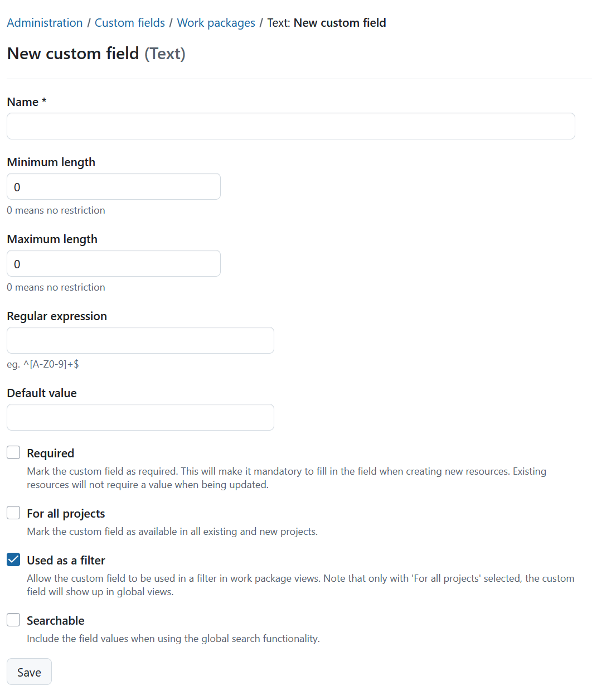The height and width of the screenshot is (700, 592).
Task: Enable the Required checkbox
Action: coord(13,452)
